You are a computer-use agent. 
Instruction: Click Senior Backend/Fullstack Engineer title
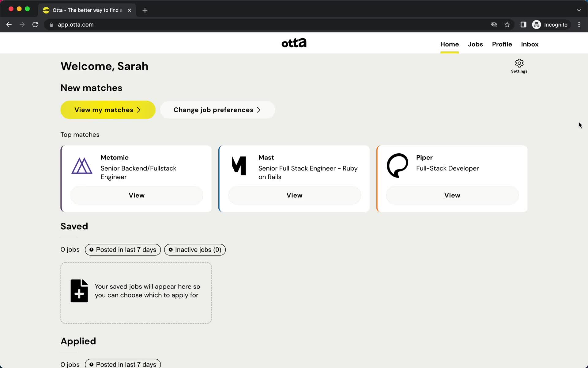coord(138,173)
